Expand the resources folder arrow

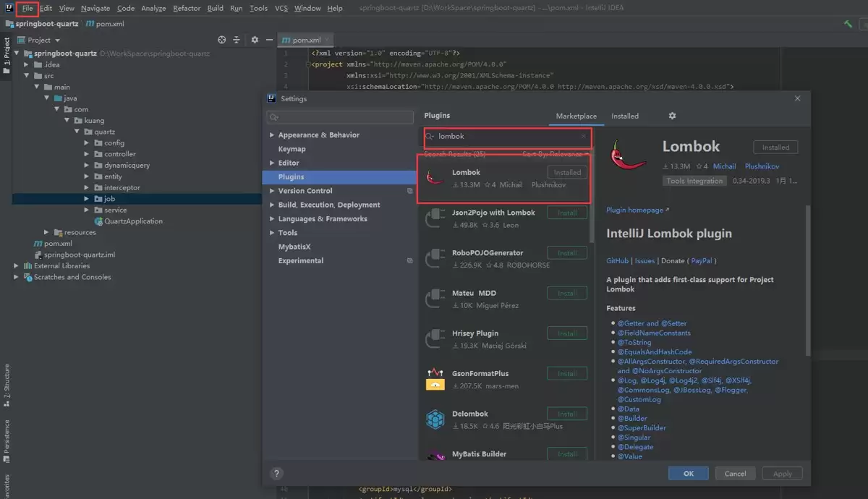coord(47,232)
